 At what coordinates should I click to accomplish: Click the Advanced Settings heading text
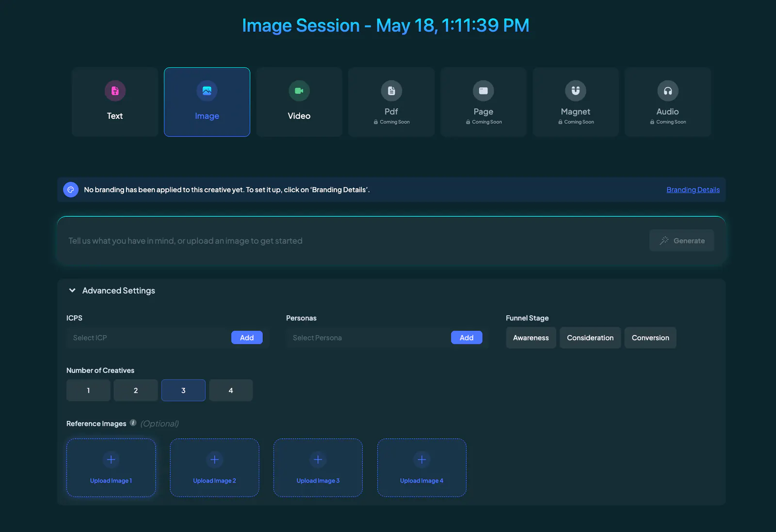(x=119, y=290)
